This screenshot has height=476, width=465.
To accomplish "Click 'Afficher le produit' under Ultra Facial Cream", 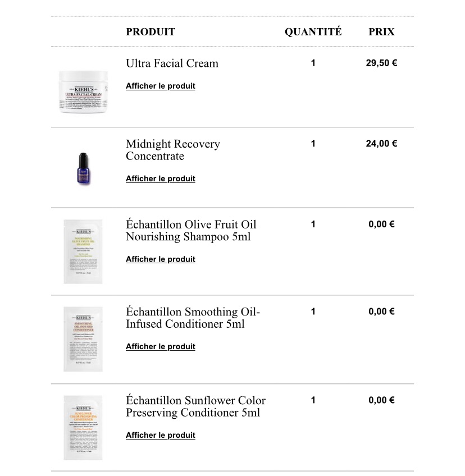I will [161, 86].
